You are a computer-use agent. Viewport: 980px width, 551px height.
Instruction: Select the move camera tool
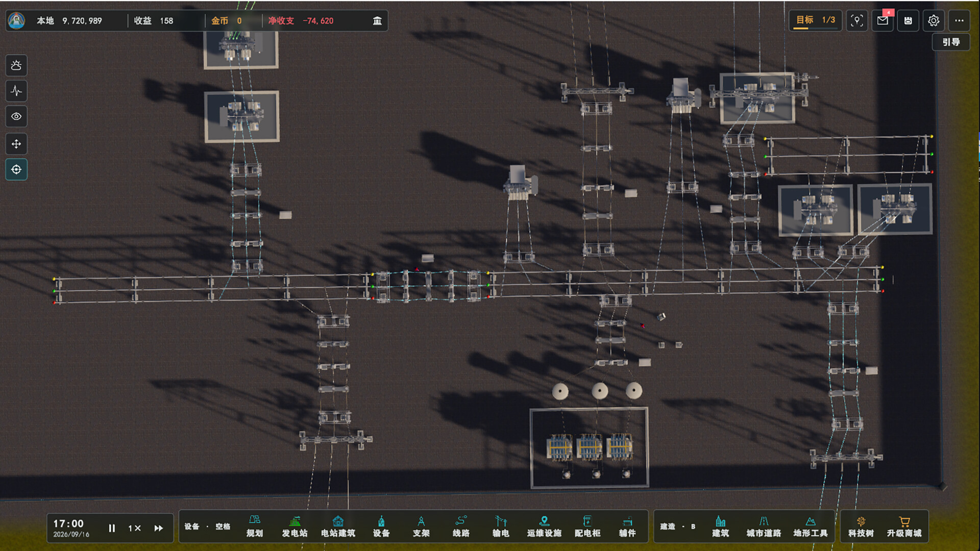[16, 144]
